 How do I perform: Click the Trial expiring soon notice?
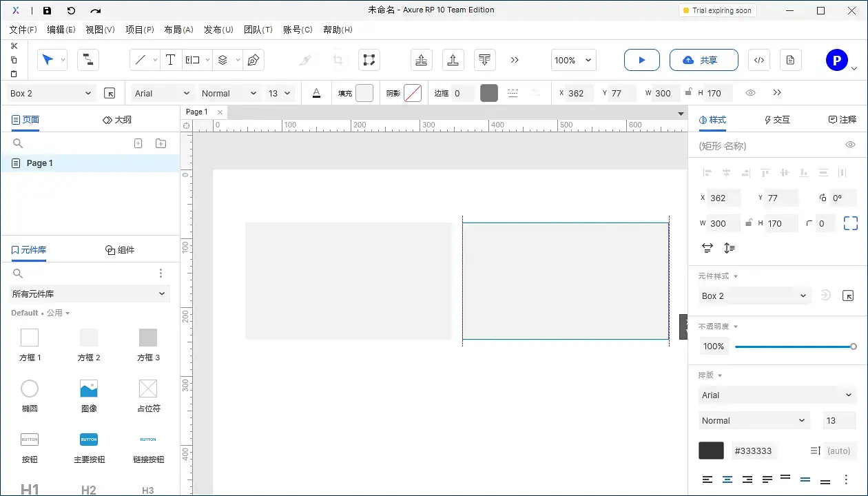click(x=716, y=10)
